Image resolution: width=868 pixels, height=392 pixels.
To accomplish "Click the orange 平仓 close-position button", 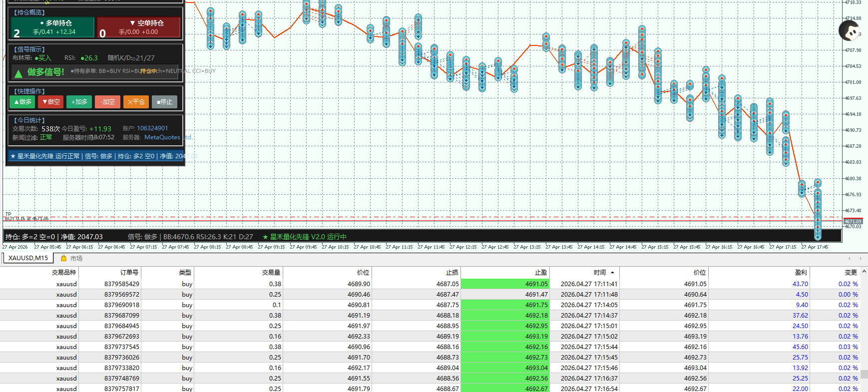I will point(136,102).
